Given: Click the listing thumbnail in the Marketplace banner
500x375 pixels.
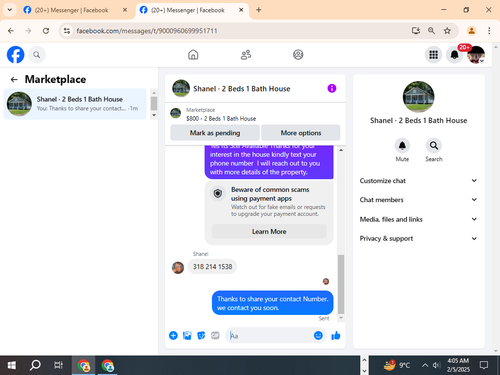Looking at the screenshot, I should [176, 113].
